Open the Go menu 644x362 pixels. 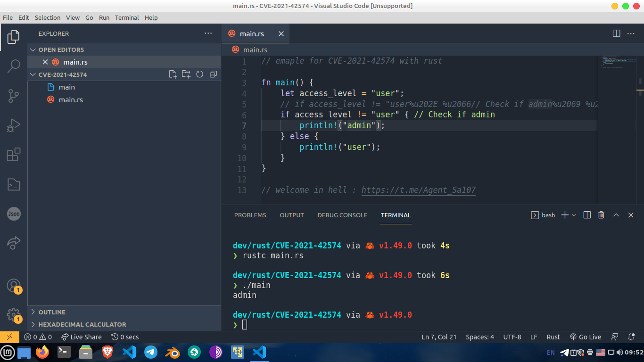pos(89,17)
